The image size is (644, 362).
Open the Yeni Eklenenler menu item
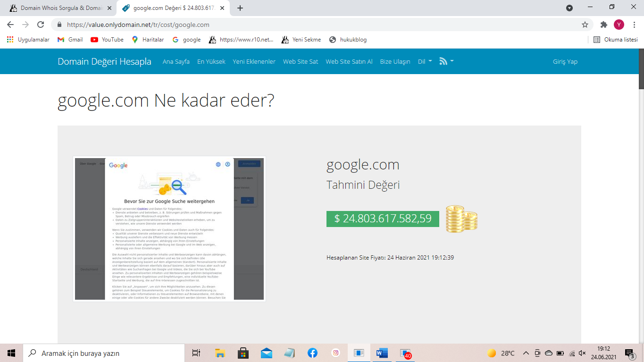click(x=254, y=61)
